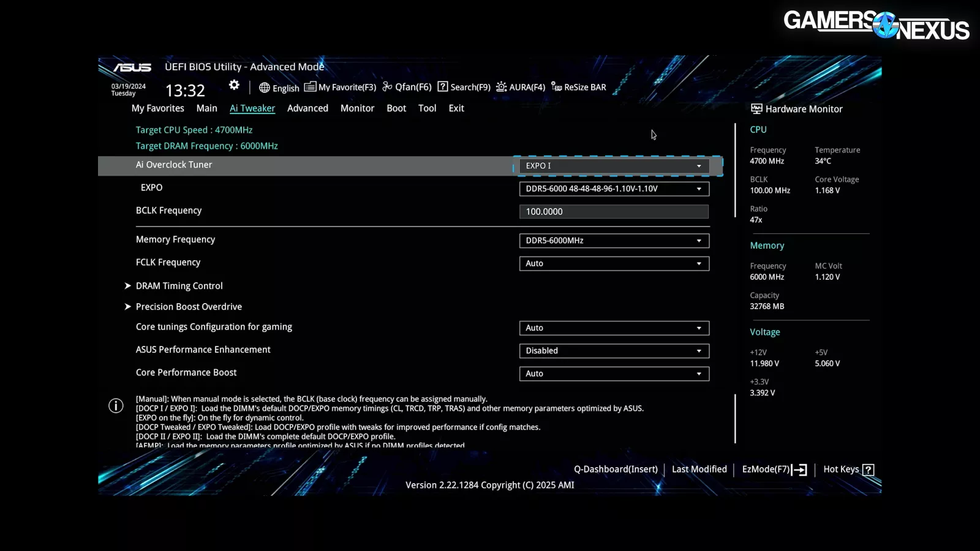Click the 1.168 V core voltage value
Image resolution: width=980 pixels, height=551 pixels.
pos(827,190)
